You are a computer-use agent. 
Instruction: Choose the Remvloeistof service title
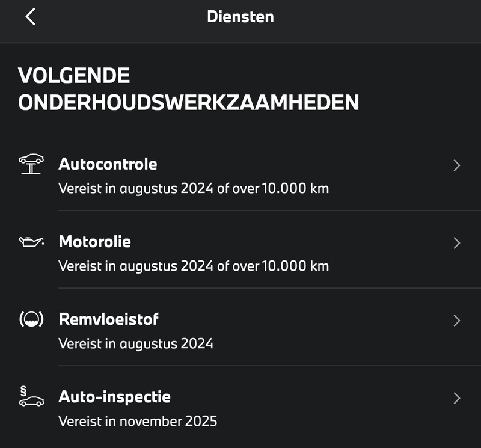tap(108, 319)
